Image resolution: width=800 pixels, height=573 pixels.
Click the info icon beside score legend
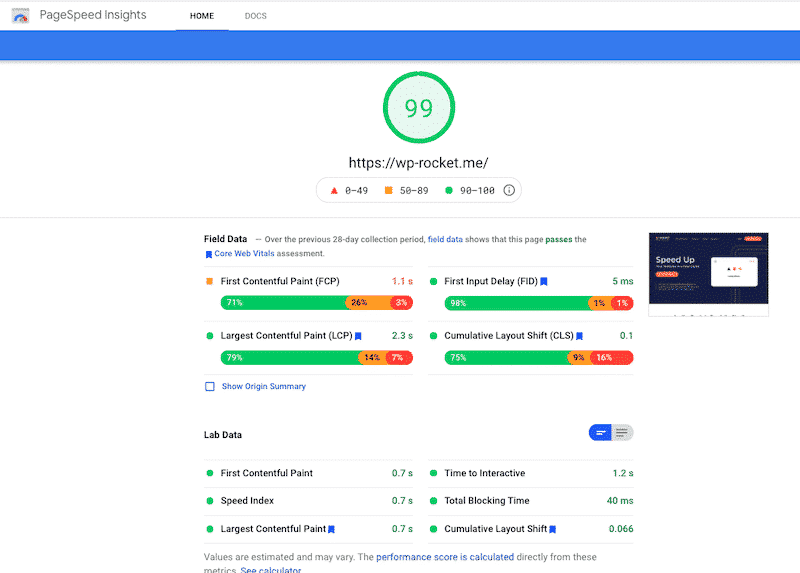[x=509, y=190]
